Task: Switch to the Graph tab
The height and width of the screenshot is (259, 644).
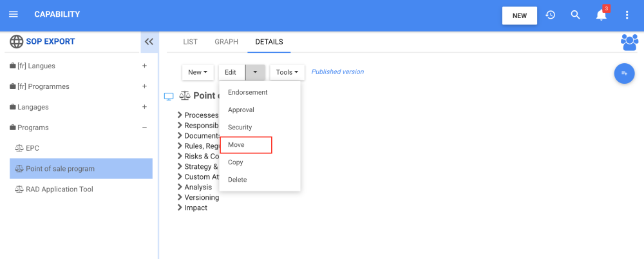Action: [x=226, y=42]
